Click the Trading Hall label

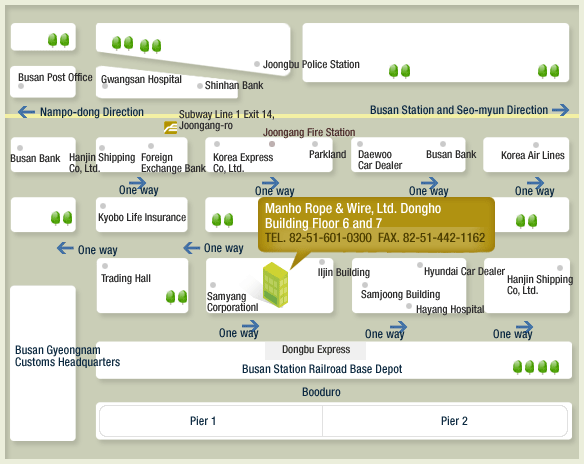tap(126, 278)
